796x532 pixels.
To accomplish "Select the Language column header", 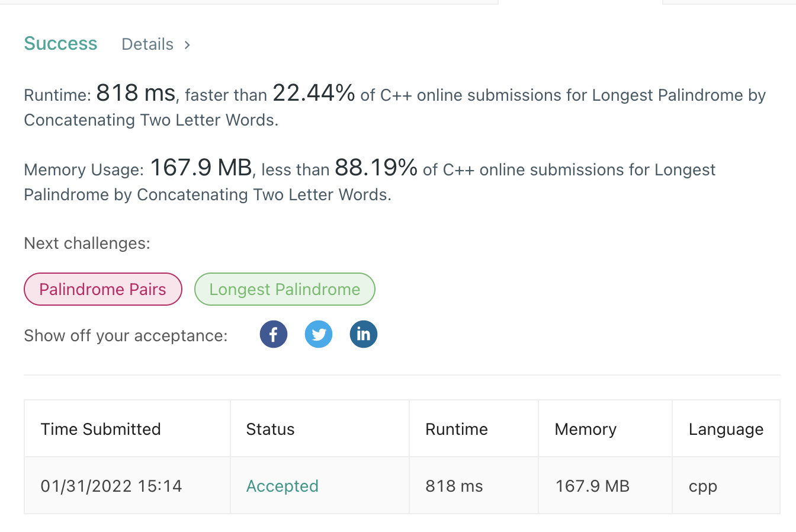I will pyautogui.click(x=726, y=429).
